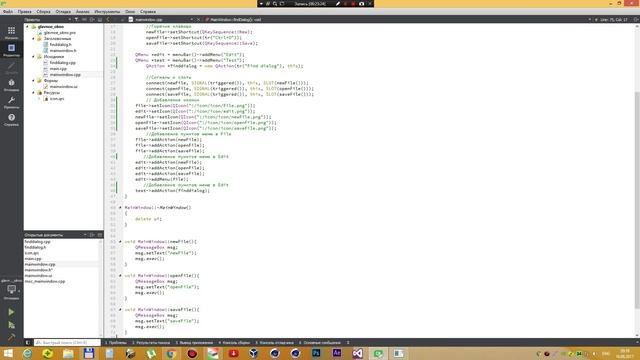
Task: Open Internet Explorer from the taskbar
Action: pyautogui.click(x=27, y=353)
